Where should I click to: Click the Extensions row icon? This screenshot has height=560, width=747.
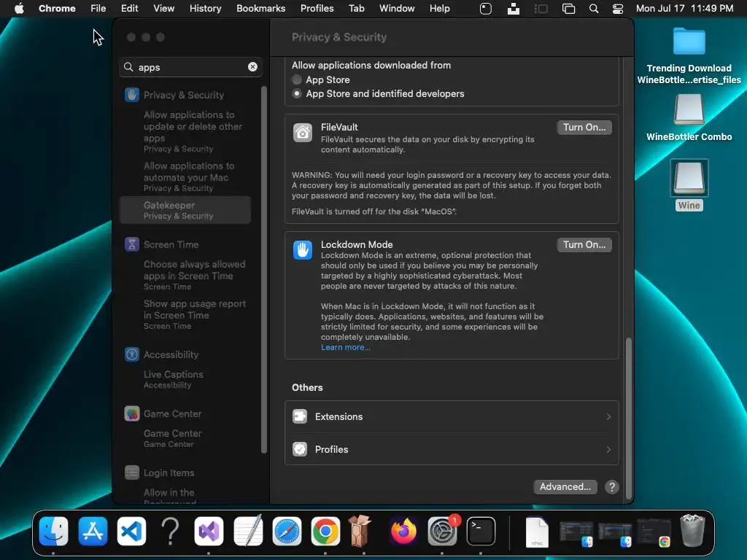coord(300,416)
